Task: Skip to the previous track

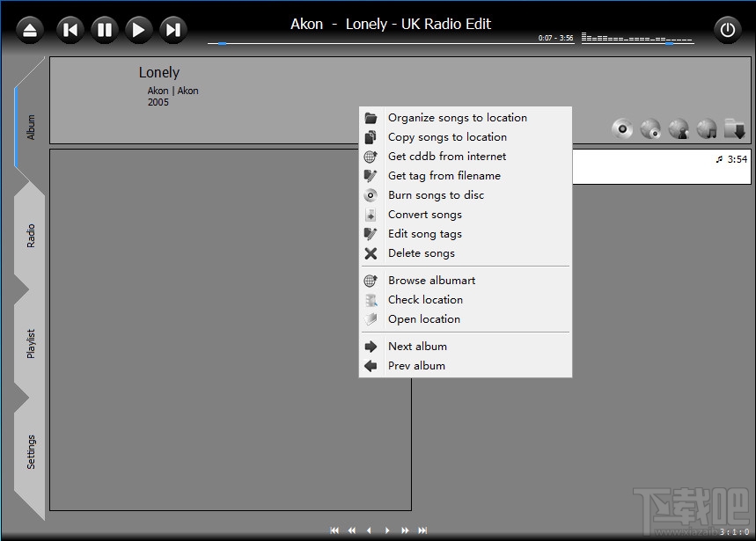Action: point(70,30)
